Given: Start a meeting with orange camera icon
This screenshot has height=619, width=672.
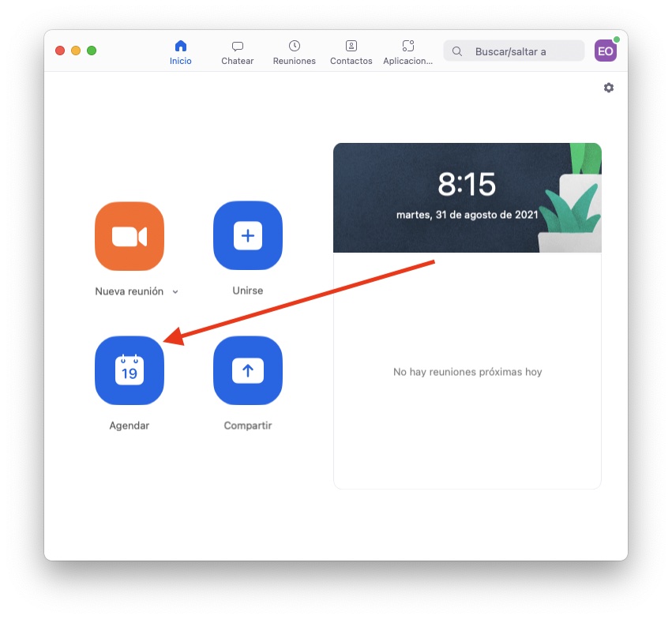Looking at the screenshot, I should 130,236.
